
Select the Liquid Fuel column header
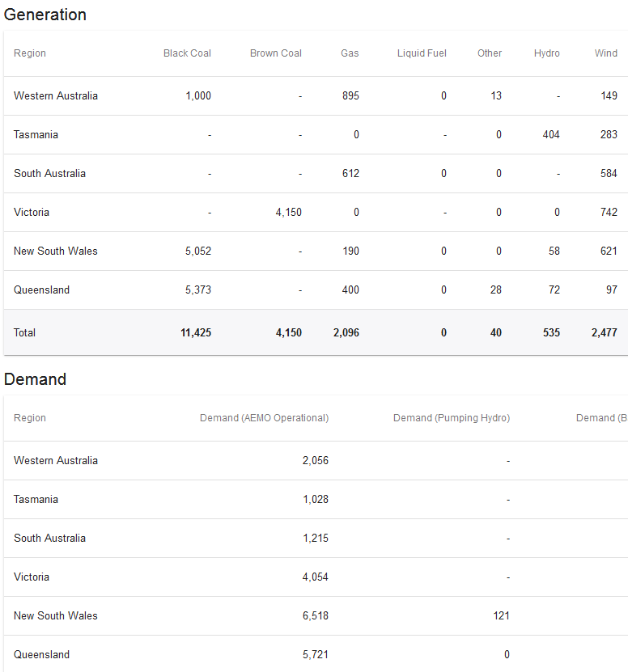point(422,53)
